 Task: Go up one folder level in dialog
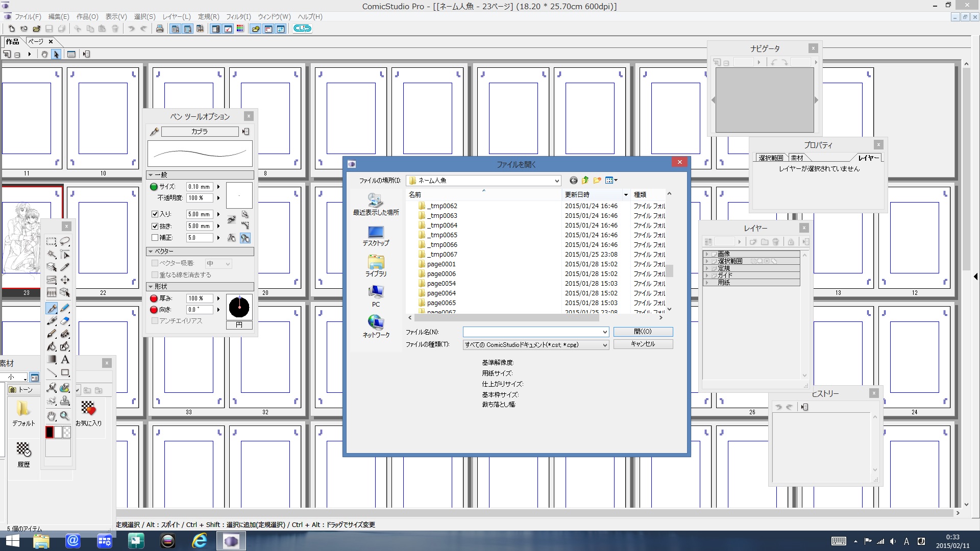pos(585,180)
